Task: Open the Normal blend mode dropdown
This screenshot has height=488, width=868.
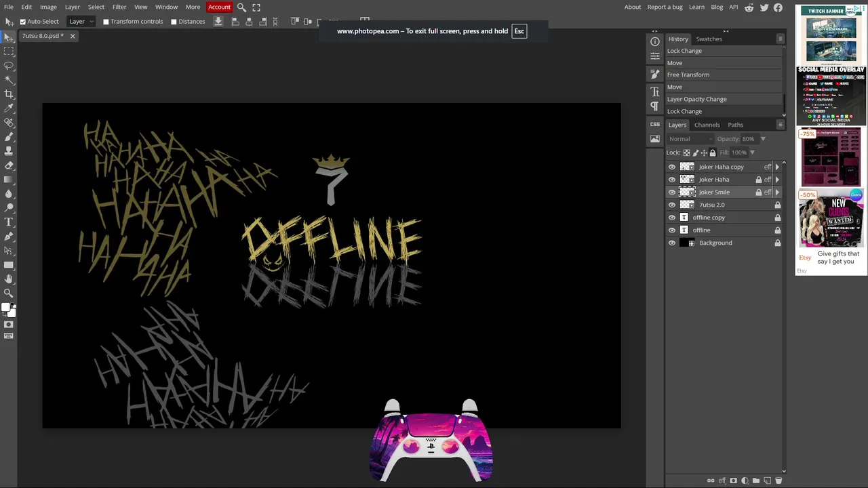Action: tap(690, 139)
